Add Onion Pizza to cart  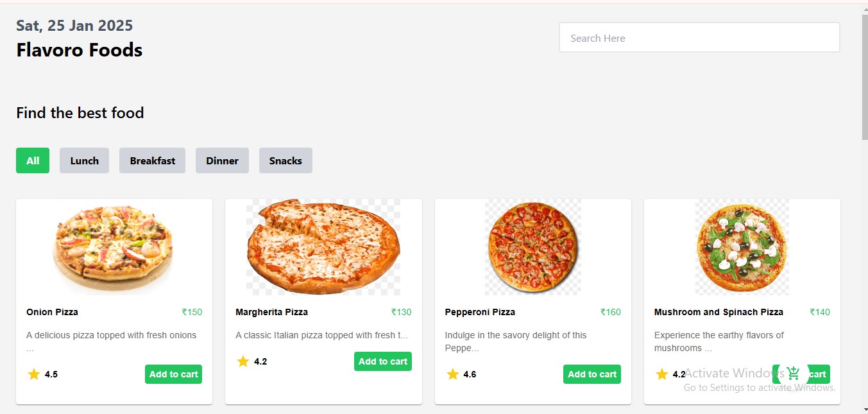coord(173,374)
